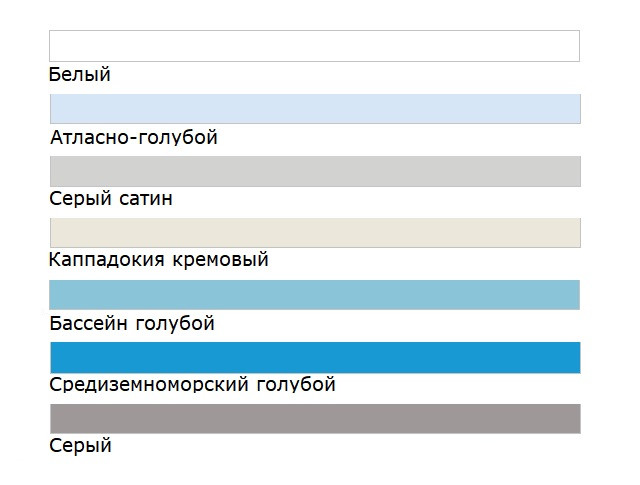
Task: Click the "Серый сатин" text label
Action: (110, 199)
